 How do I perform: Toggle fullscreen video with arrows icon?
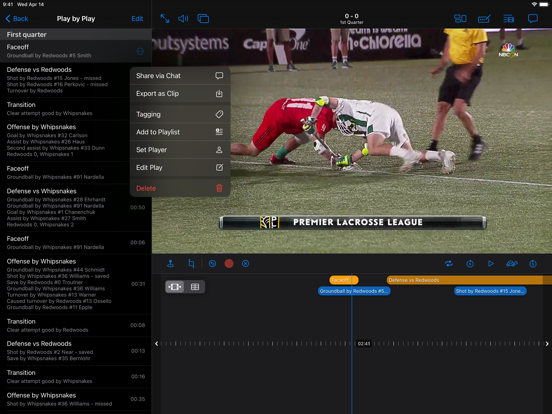click(164, 18)
